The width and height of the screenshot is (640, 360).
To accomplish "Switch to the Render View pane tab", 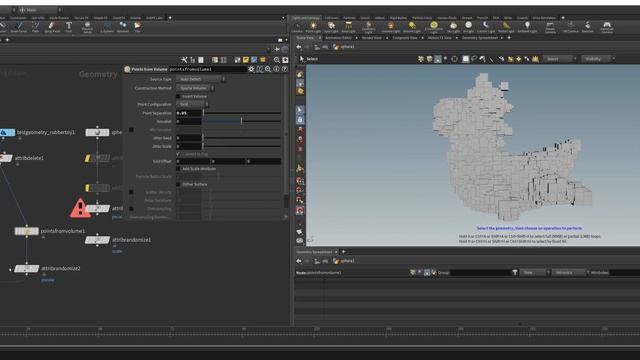I will coord(371,38).
